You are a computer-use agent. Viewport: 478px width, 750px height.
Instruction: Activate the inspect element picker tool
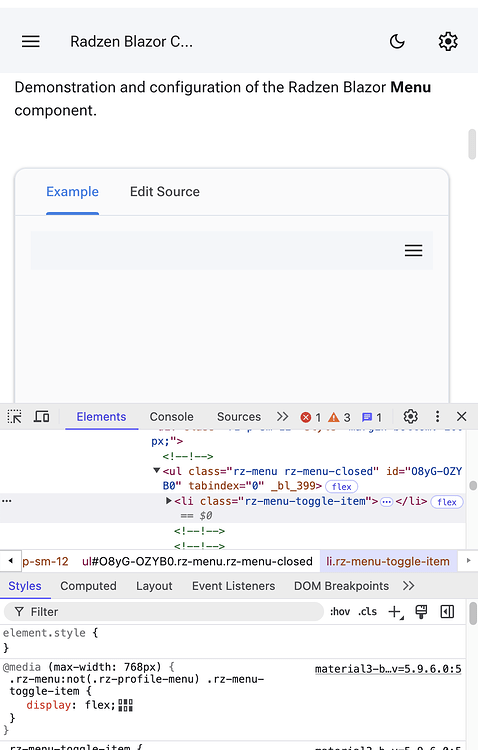tap(15, 417)
